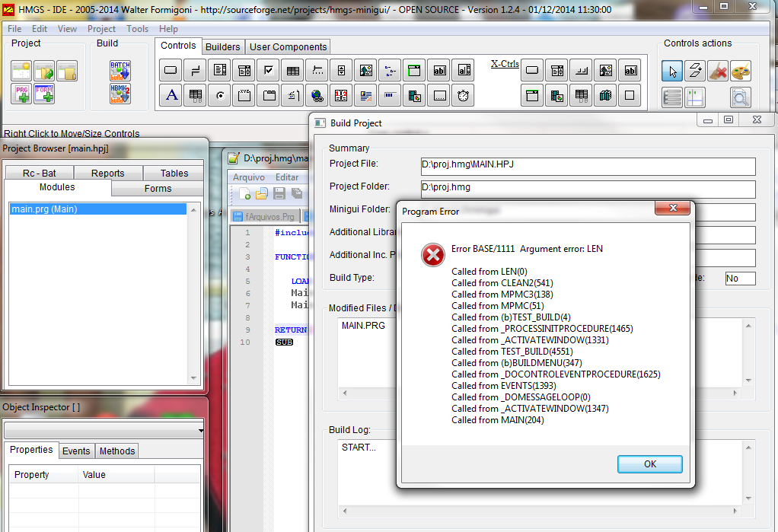
Task: Click the HBMK2 build icon
Action: point(120,95)
